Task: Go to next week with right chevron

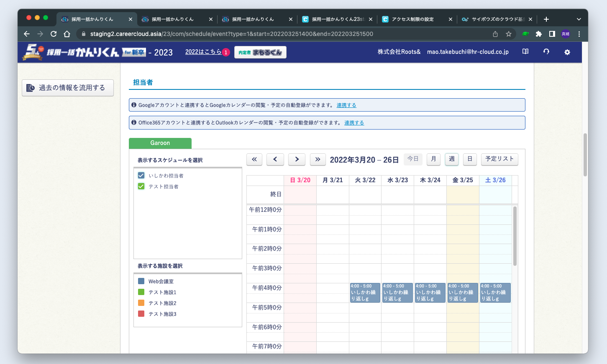Action: coord(297,159)
